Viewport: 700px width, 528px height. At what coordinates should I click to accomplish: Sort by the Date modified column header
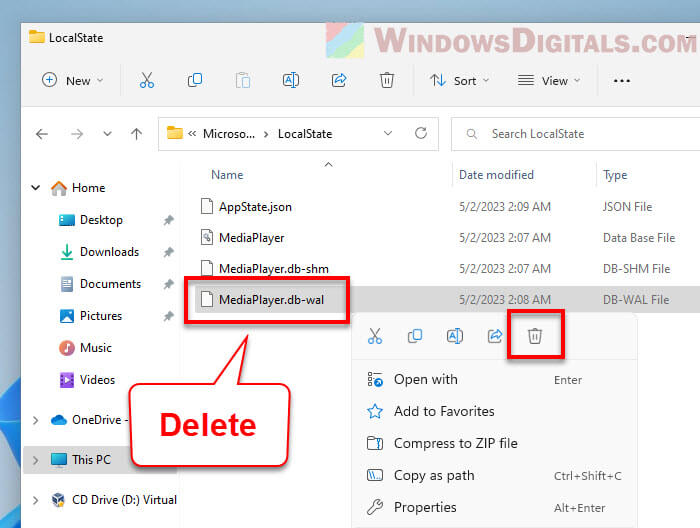coord(496,175)
